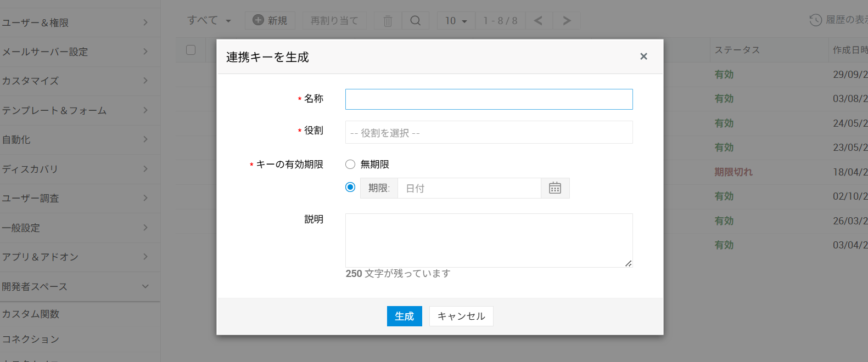The width and height of the screenshot is (868, 362).
Task: Click the 履歴の表示 history icon
Action: (x=815, y=20)
